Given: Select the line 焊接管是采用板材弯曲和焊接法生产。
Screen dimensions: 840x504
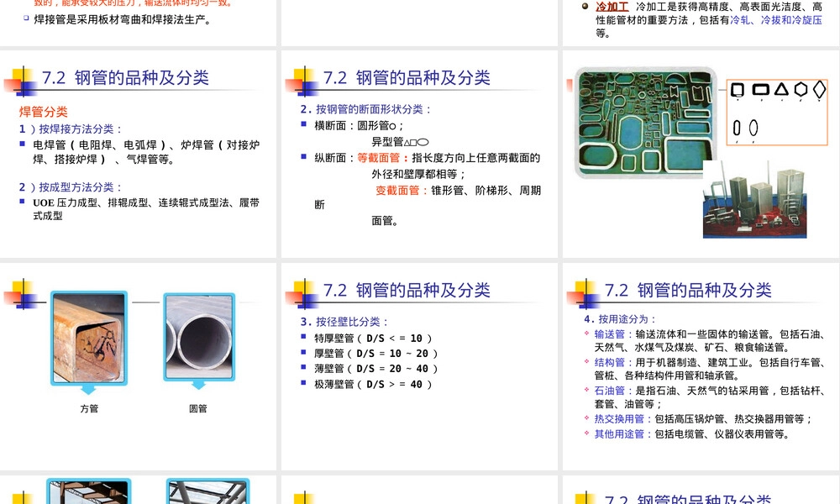Looking at the screenshot, I should click(x=123, y=20).
